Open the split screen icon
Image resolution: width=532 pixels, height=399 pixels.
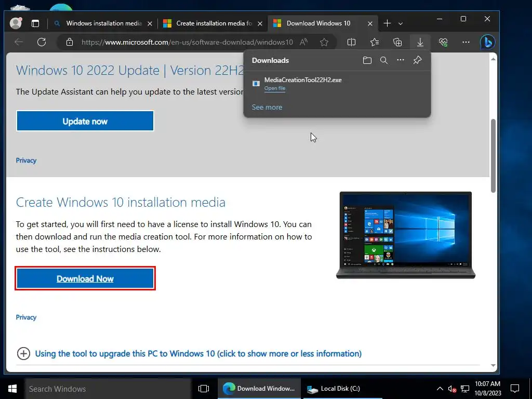click(x=352, y=42)
